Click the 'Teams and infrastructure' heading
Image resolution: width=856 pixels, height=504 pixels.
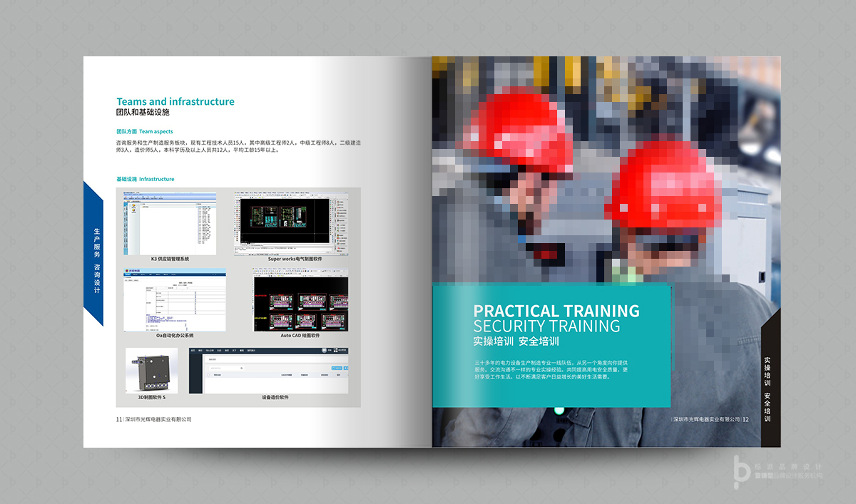click(175, 101)
